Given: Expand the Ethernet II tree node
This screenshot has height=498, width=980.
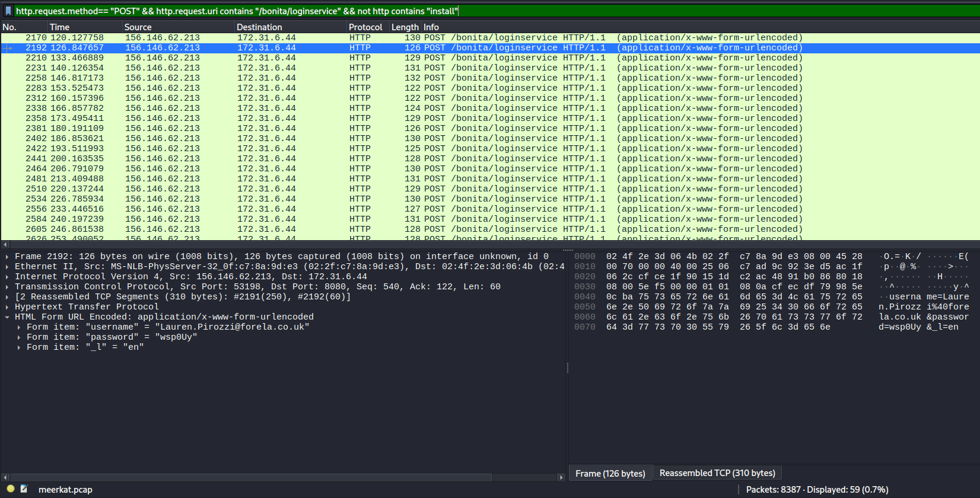Looking at the screenshot, I should 7,267.
